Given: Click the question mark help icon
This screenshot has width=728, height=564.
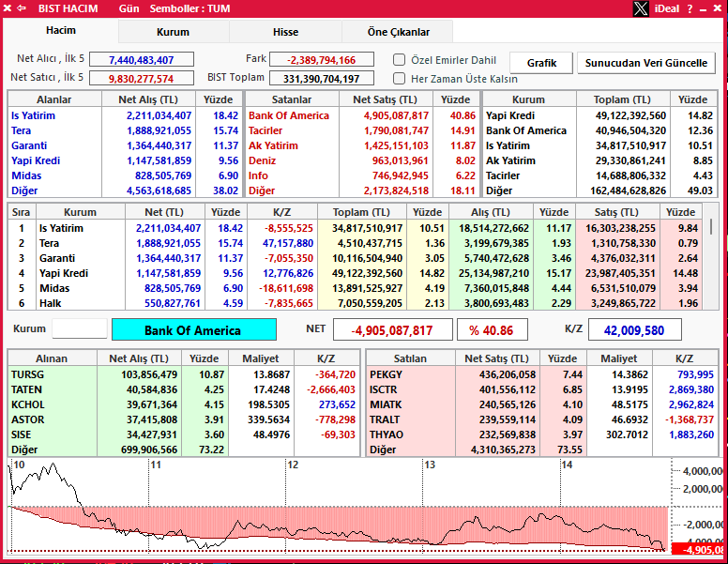Looking at the screenshot, I should 690,8.
